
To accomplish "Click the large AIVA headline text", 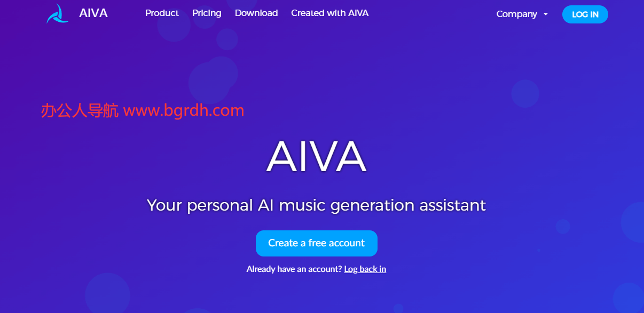I will coord(317,157).
